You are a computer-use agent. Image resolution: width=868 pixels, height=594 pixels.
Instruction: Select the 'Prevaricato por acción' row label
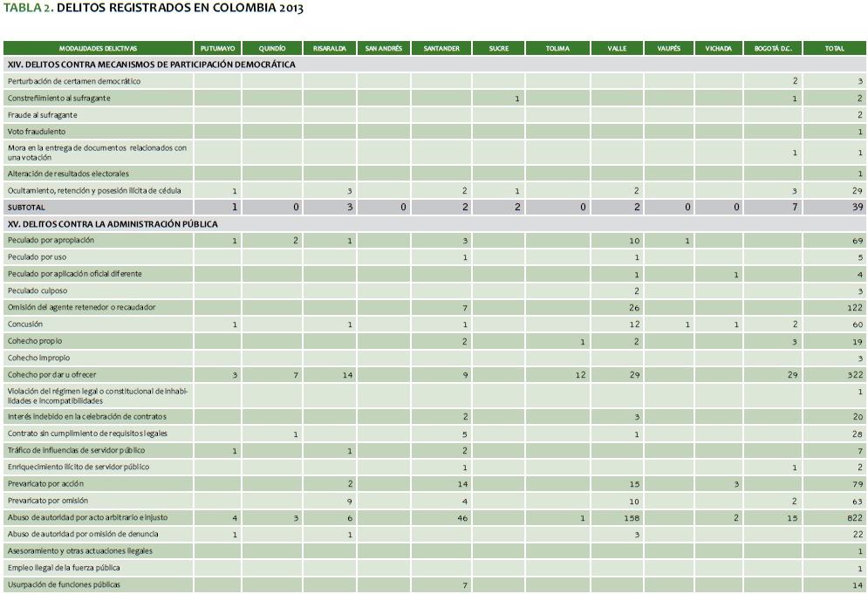[48, 484]
